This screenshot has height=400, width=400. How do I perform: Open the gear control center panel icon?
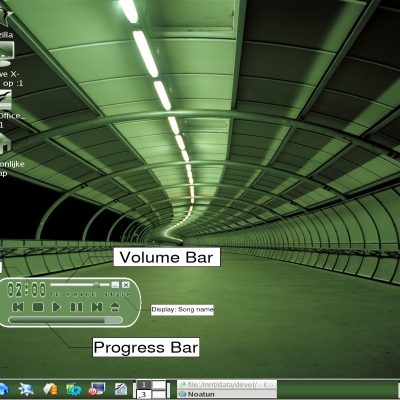point(74,389)
